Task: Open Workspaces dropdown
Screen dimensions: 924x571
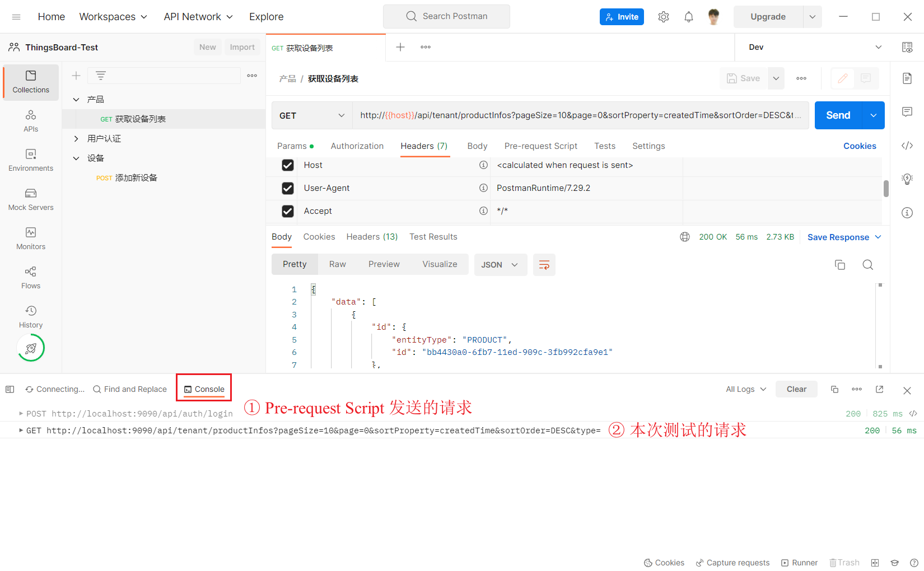Action: coord(113,17)
